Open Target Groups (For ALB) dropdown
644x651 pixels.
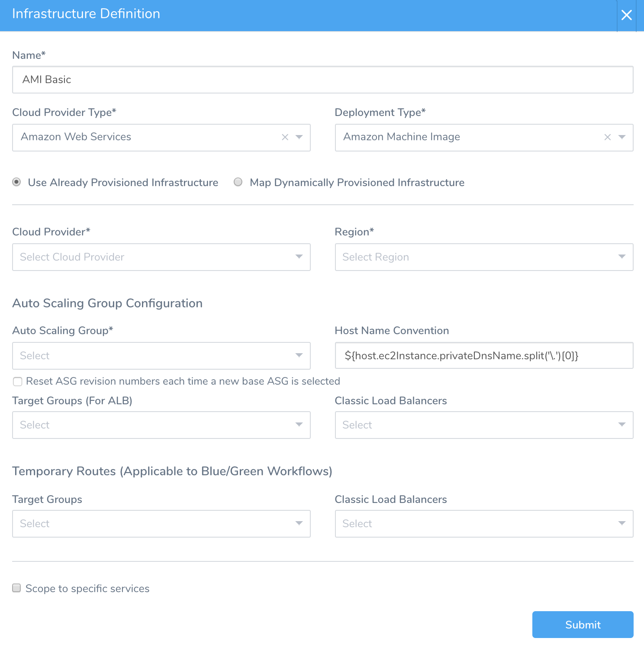161,425
